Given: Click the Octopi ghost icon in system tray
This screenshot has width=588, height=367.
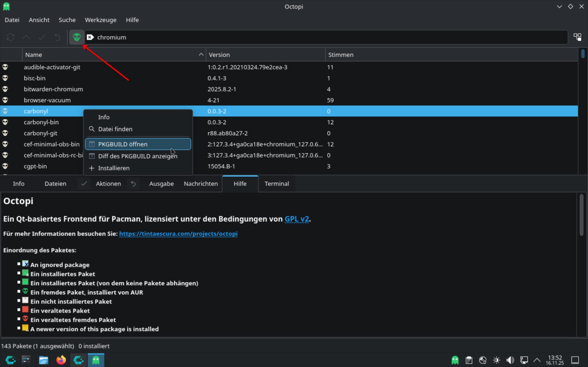Looking at the screenshot, I should click(455, 360).
